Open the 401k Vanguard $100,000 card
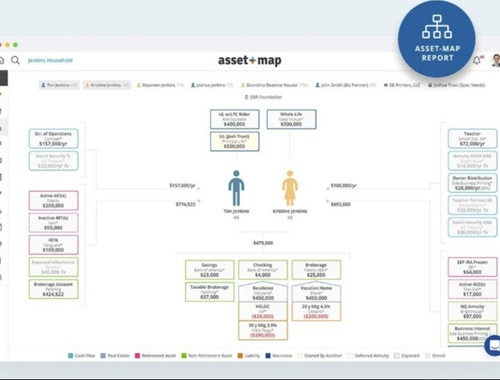 [53, 245]
